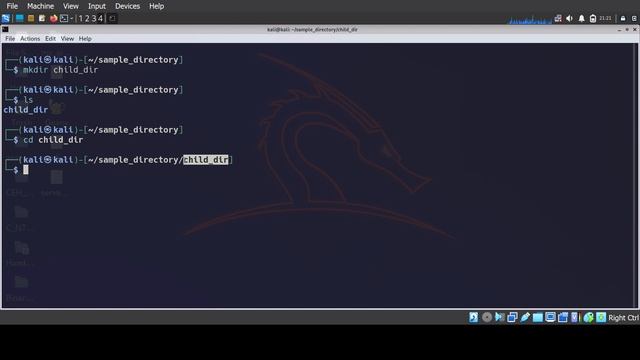
Task: Open the VirtualBox Devices menu
Action: (x=127, y=6)
